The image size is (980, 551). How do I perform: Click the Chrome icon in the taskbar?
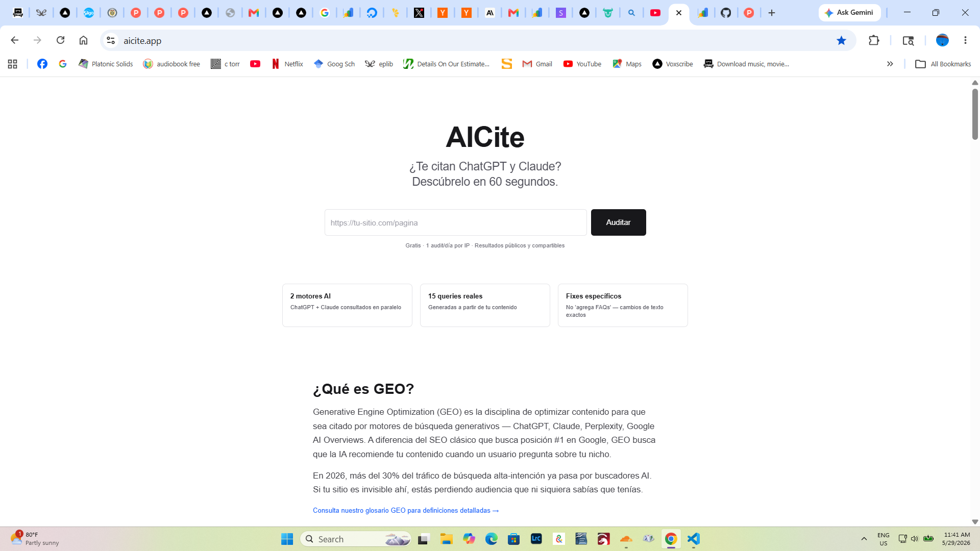point(671,539)
